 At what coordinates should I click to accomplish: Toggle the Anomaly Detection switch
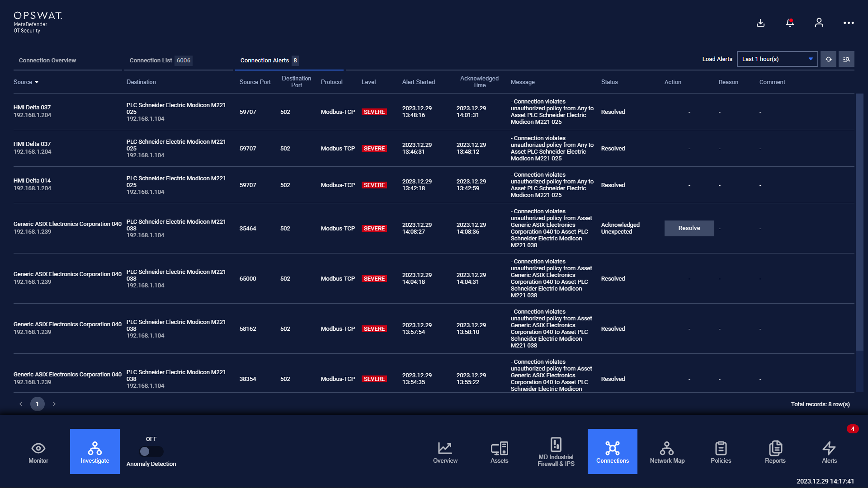click(151, 451)
